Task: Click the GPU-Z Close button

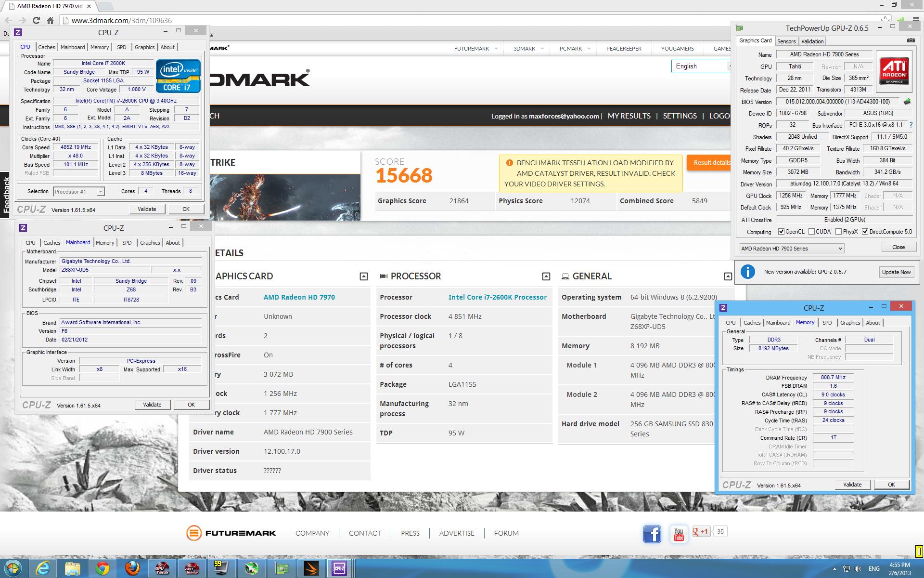Action: tap(898, 247)
